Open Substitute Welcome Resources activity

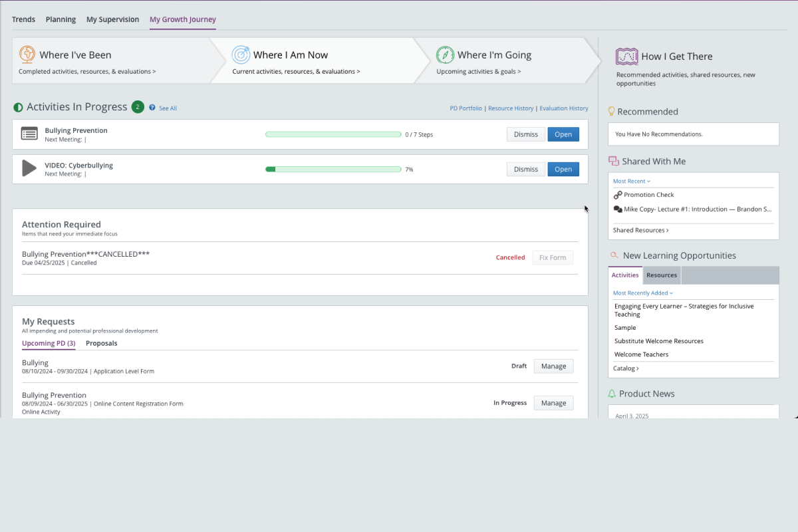pos(659,341)
